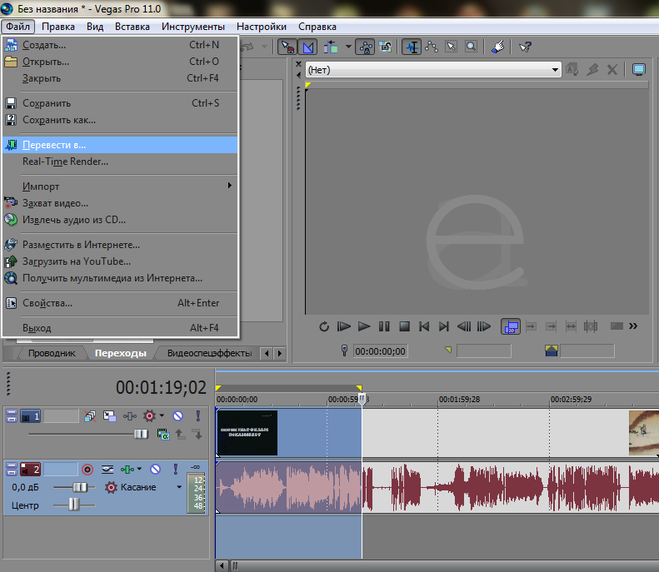This screenshot has width=659, height=572.
Task: Open the (Нет) preset dropdown
Action: 433,70
